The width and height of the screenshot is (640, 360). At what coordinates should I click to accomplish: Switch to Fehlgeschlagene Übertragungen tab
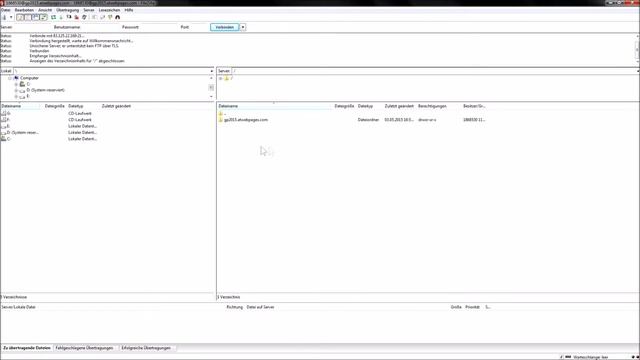click(x=84, y=348)
